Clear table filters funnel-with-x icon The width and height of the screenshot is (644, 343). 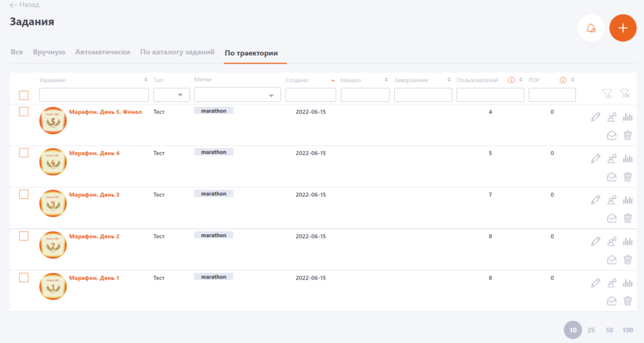tap(625, 94)
